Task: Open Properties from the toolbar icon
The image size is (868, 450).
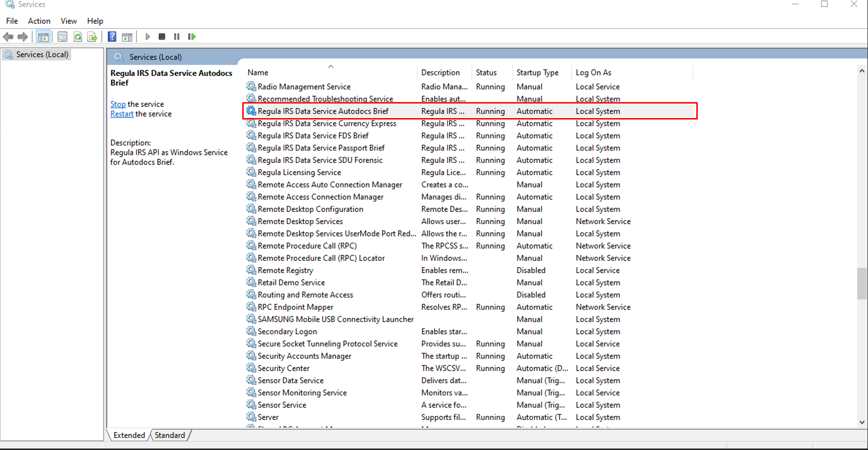Action: [62, 37]
